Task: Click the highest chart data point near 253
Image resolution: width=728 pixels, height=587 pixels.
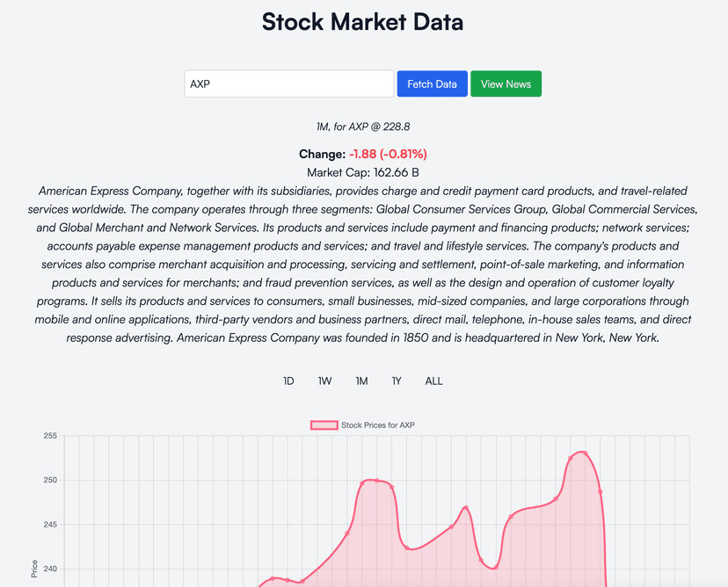Action: (x=584, y=453)
